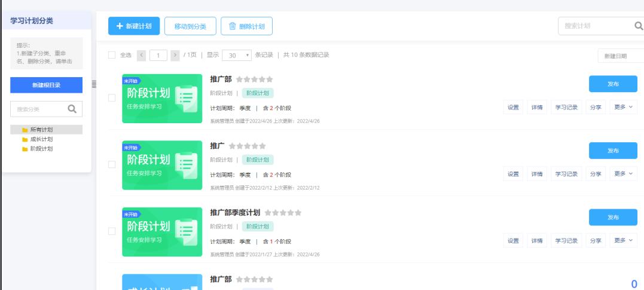Expand 更多 for first 推广部 plan
The image size is (644, 290).
[x=624, y=107]
